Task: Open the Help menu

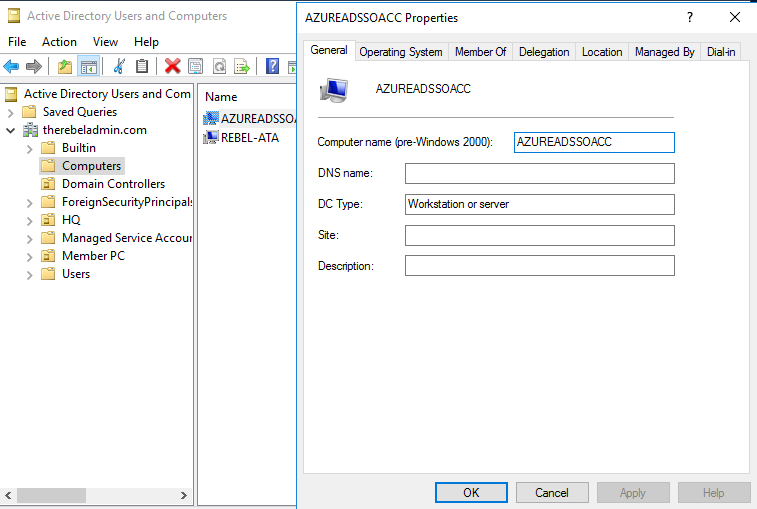Action: (146, 42)
